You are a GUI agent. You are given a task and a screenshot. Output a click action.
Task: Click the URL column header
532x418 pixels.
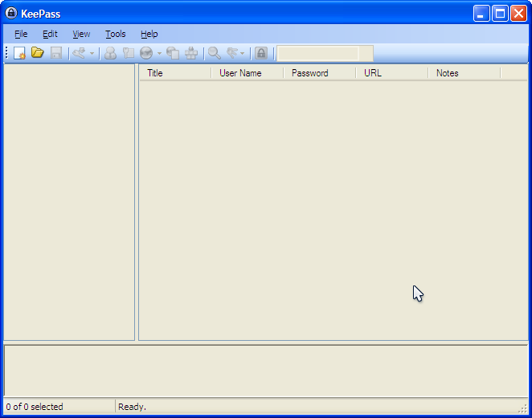pyautogui.click(x=392, y=73)
